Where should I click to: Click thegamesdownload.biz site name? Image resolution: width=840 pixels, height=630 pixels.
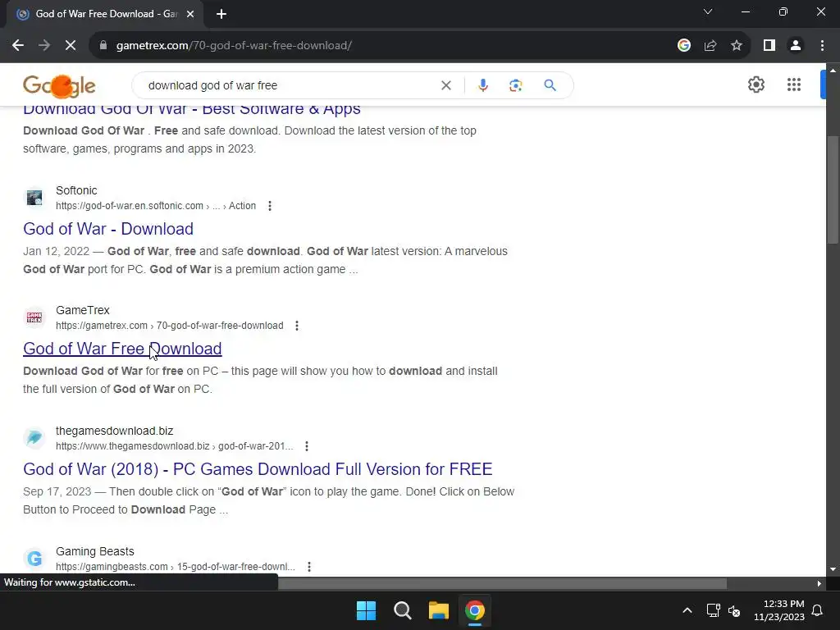(x=114, y=431)
